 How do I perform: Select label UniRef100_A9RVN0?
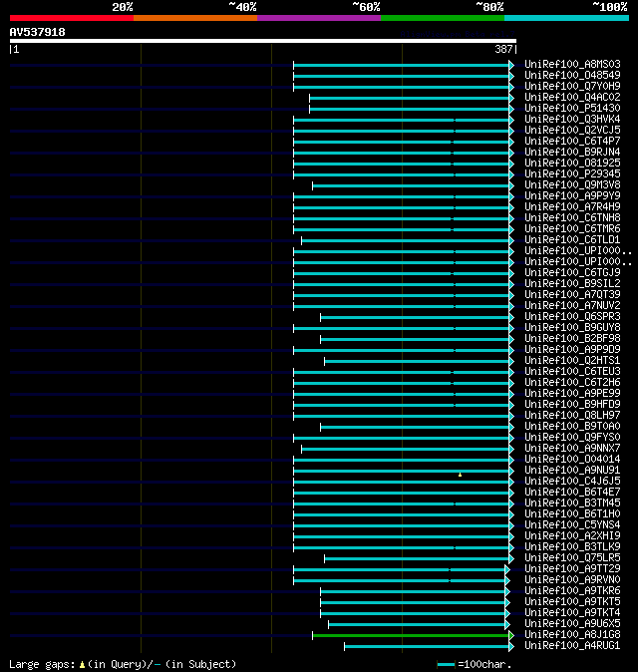point(572,580)
